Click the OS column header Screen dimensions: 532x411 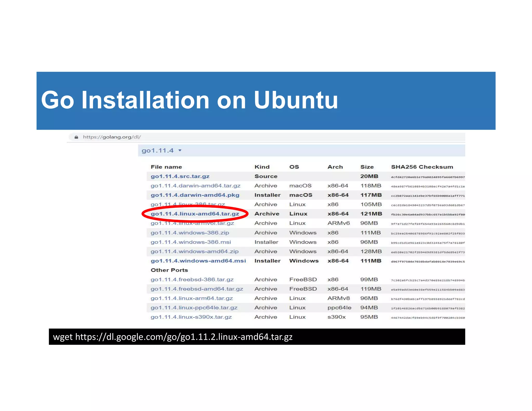294,167
